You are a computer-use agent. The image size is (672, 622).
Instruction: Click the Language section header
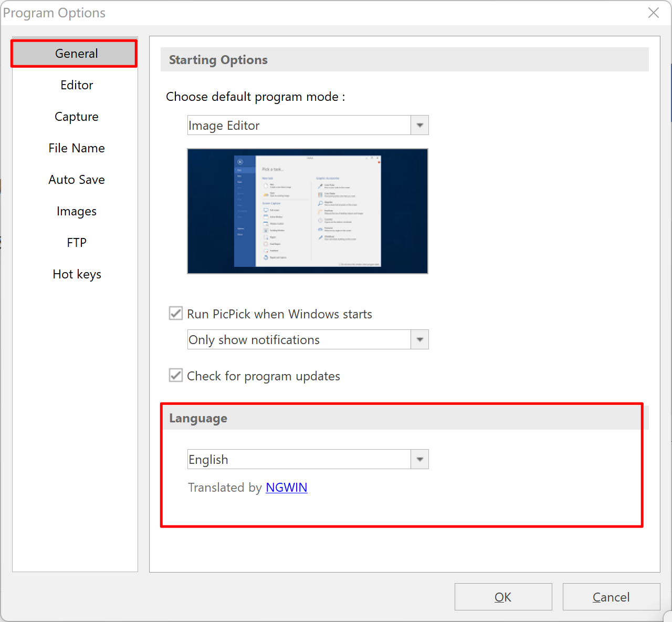[x=405, y=418]
